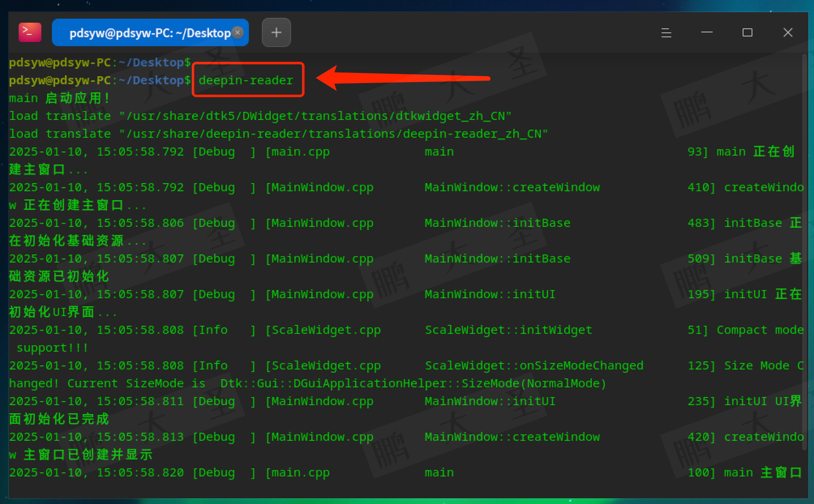Click ScaleWidget::initWidget function name
The image size is (814, 504).
(x=508, y=330)
